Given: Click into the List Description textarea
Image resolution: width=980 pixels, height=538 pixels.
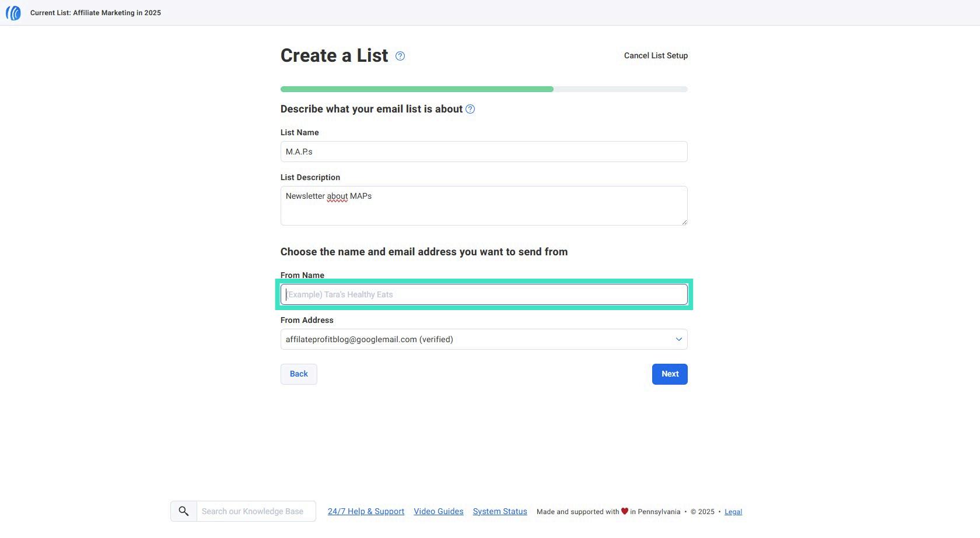Looking at the screenshot, I should [484, 206].
